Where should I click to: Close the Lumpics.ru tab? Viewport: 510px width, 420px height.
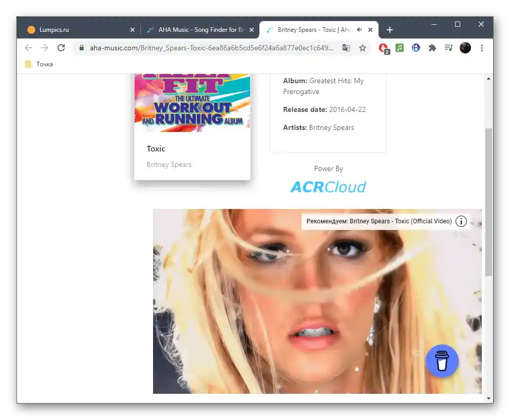coord(133,30)
